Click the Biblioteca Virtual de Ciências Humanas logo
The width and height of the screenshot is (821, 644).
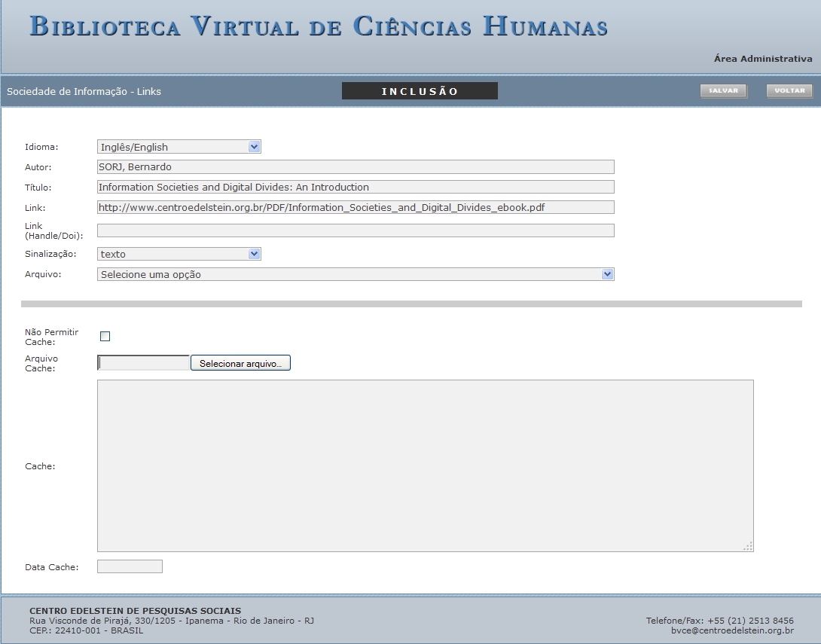pos(319,26)
